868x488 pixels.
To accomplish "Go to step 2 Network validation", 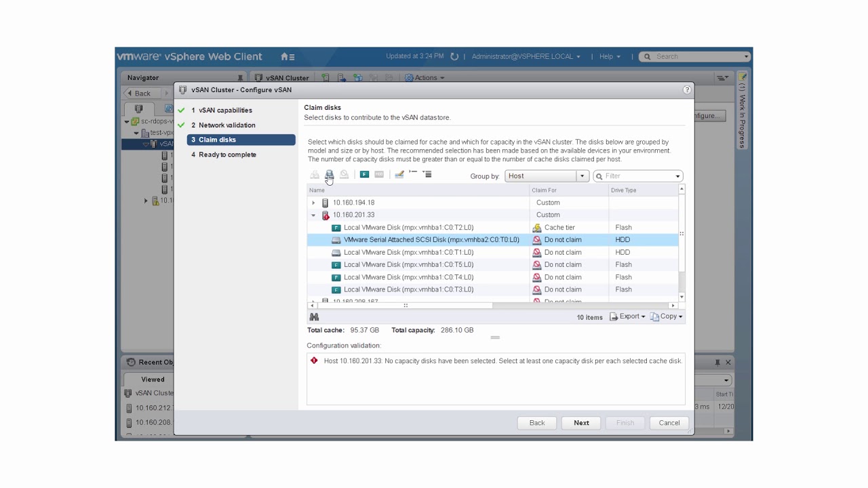I will (226, 125).
